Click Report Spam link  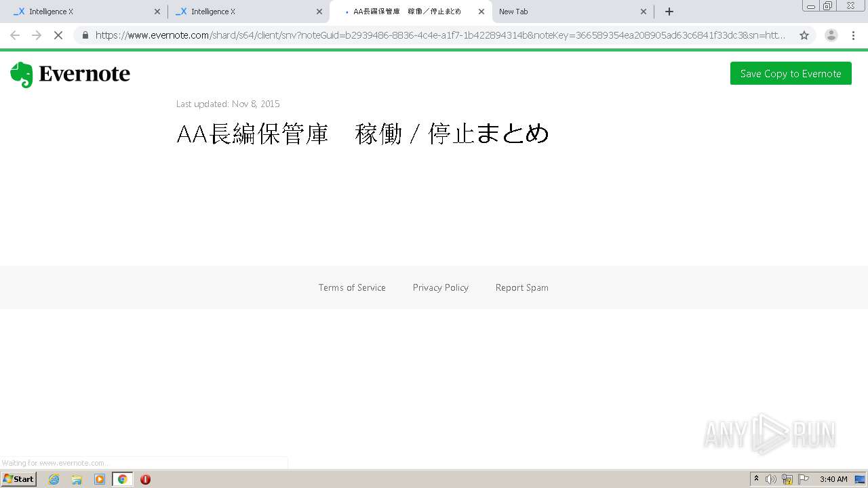click(522, 287)
